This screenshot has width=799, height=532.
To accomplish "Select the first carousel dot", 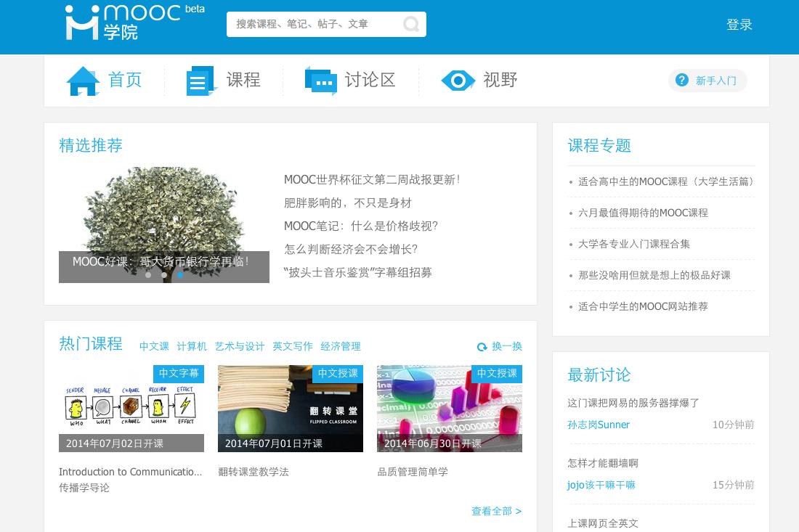I will coord(147,275).
